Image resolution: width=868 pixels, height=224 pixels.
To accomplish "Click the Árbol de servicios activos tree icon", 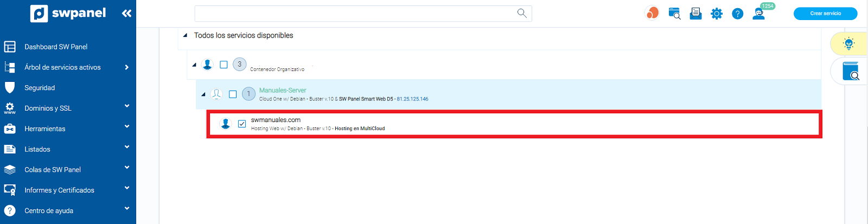I will coord(10,67).
